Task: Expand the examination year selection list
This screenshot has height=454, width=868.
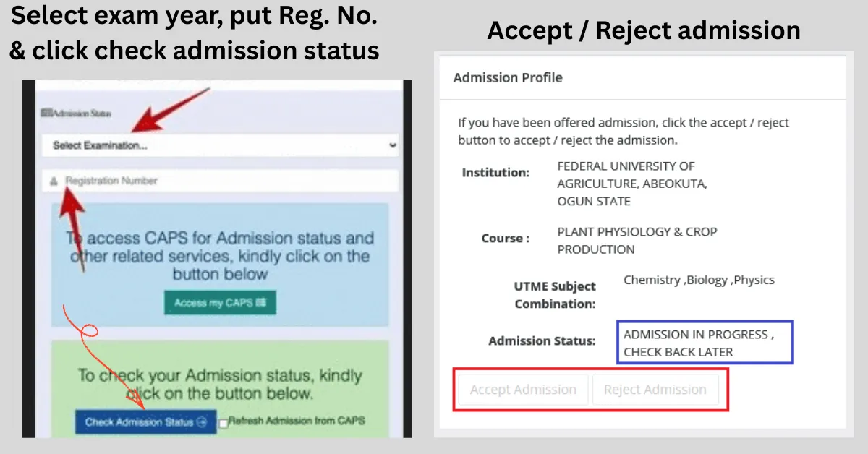Action: pos(217,145)
